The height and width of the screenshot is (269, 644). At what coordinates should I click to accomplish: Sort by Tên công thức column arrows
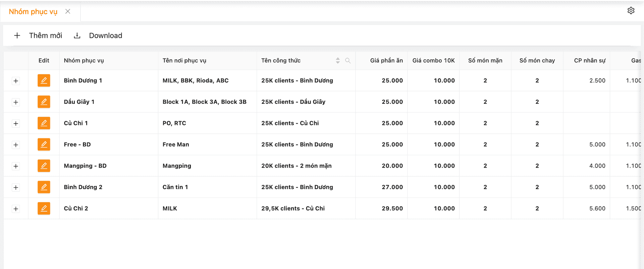coord(338,60)
